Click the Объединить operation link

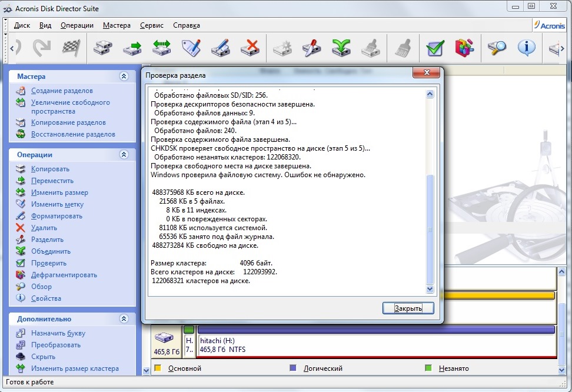click(51, 251)
